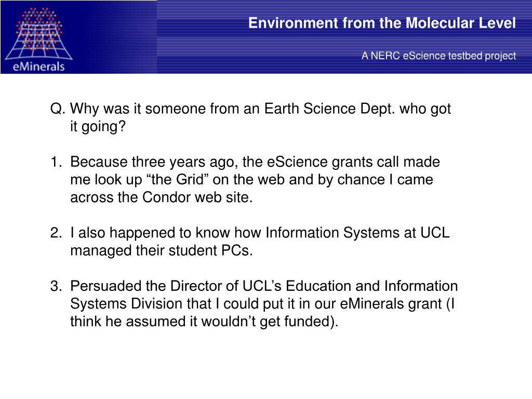Click the NERC eScience testbed project subtitle

click(438, 55)
